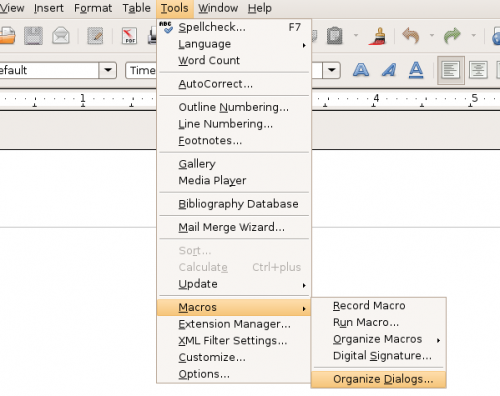Image resolution: width=500 pixels, height=396 pixels.
Task: Toggle Align Left paragraph button
Action: pyautogui.click(x=451, y=70)
